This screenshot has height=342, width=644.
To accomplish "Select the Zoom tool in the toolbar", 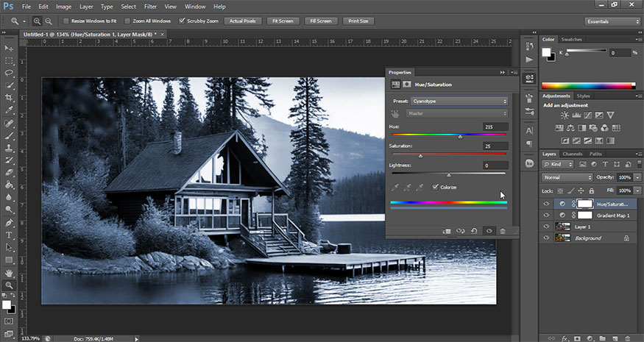I will tap(10, 285).
